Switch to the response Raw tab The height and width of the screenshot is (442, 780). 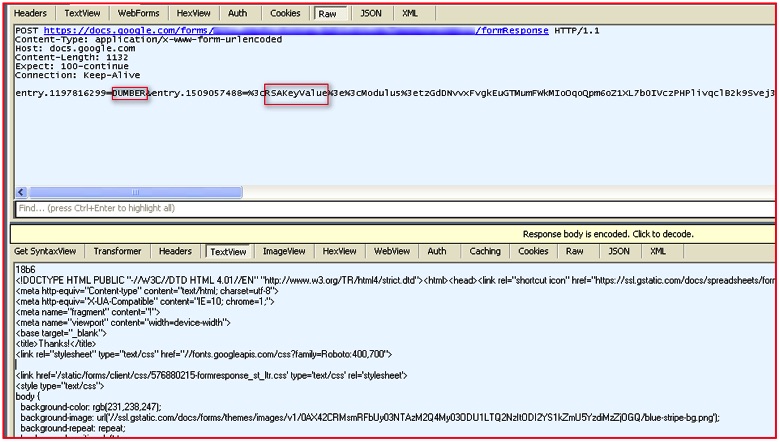pyautogui.click(x=575, y=251)
